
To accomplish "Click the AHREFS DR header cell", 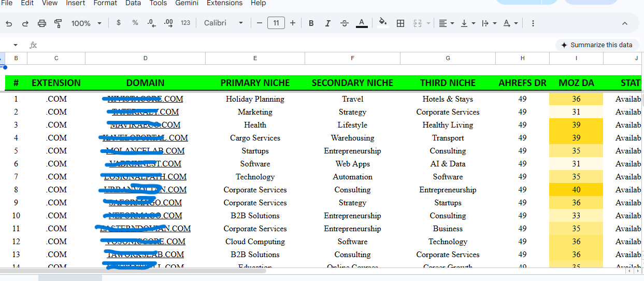I will [523, 83].
